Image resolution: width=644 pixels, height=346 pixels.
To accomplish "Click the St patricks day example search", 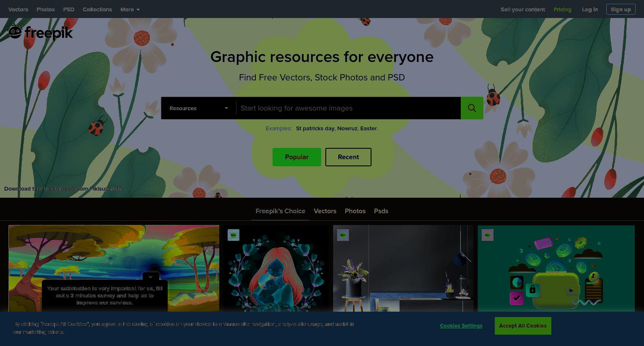I will pyautogui.click(x=315, y=129).
